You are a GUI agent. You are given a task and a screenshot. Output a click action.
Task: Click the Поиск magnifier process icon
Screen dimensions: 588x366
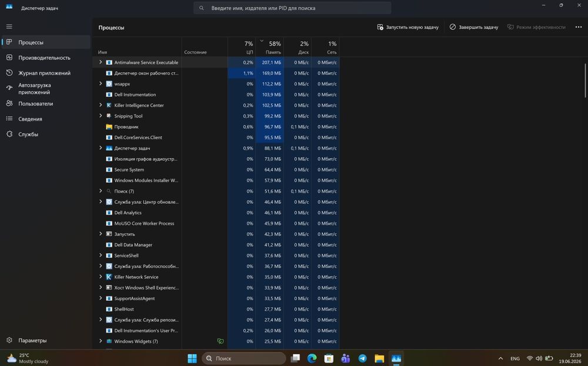109,191
